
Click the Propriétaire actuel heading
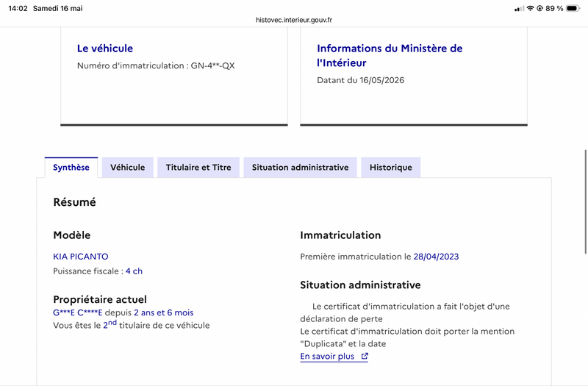[100, 299]
